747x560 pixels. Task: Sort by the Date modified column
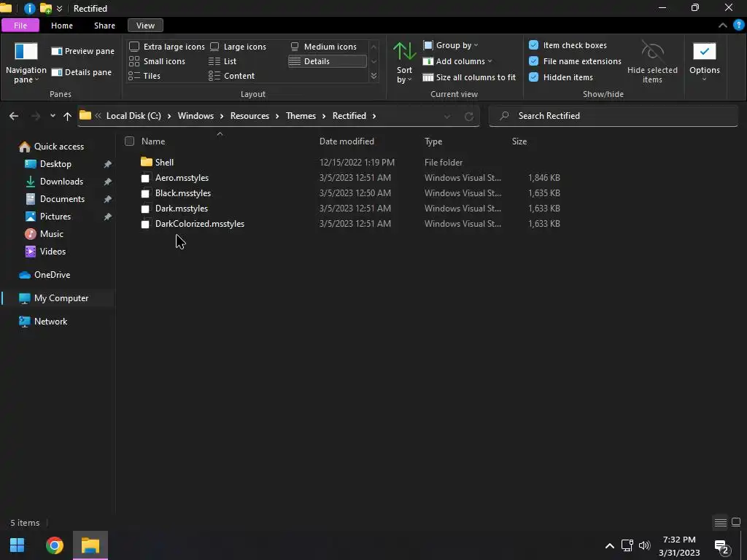tap(347, 141)
